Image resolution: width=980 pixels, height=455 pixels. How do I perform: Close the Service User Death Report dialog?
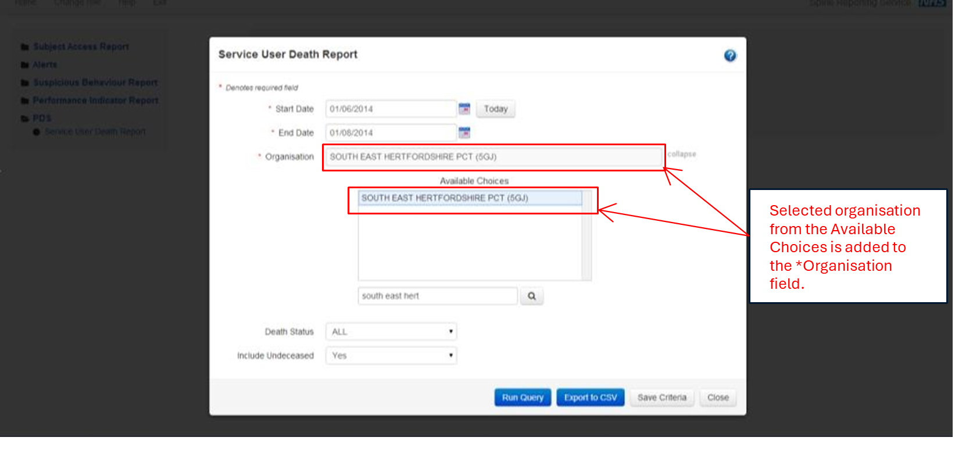718,397
